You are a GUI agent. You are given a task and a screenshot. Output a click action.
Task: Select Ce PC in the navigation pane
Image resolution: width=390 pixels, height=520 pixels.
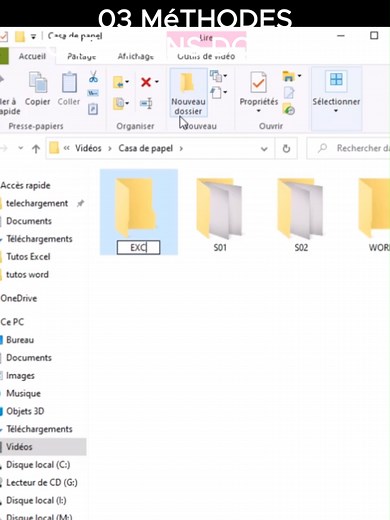point(12,322)
